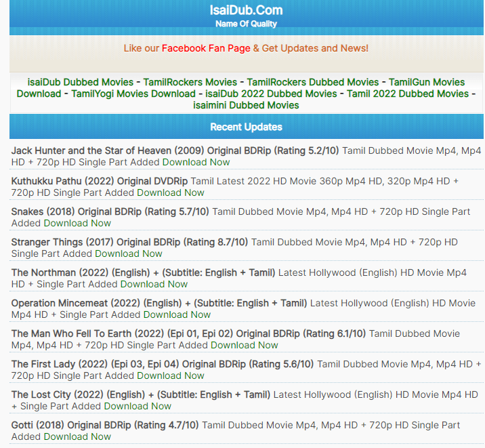Click Download Now for Gotti (2018)

click(x=77, y=436)
